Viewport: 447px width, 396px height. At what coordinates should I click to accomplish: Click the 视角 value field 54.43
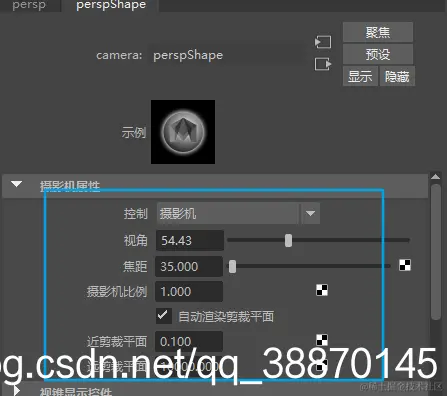coord(190,240)
